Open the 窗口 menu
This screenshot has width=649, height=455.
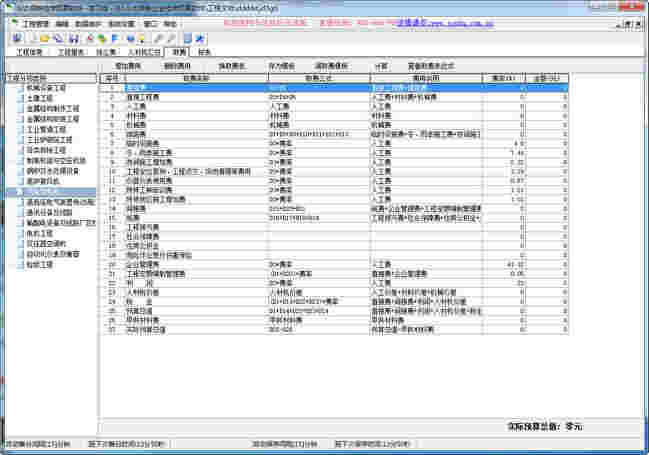coord(150,24)
